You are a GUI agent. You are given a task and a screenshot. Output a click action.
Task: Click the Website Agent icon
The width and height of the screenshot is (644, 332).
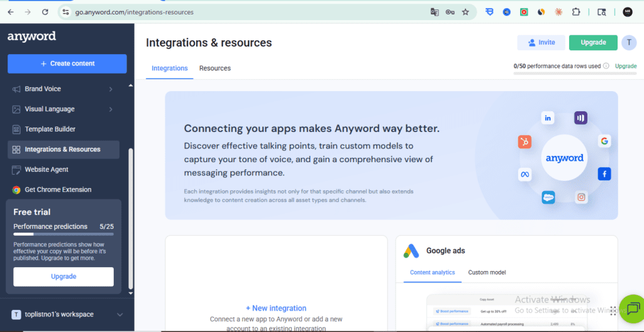pos(16,170)
